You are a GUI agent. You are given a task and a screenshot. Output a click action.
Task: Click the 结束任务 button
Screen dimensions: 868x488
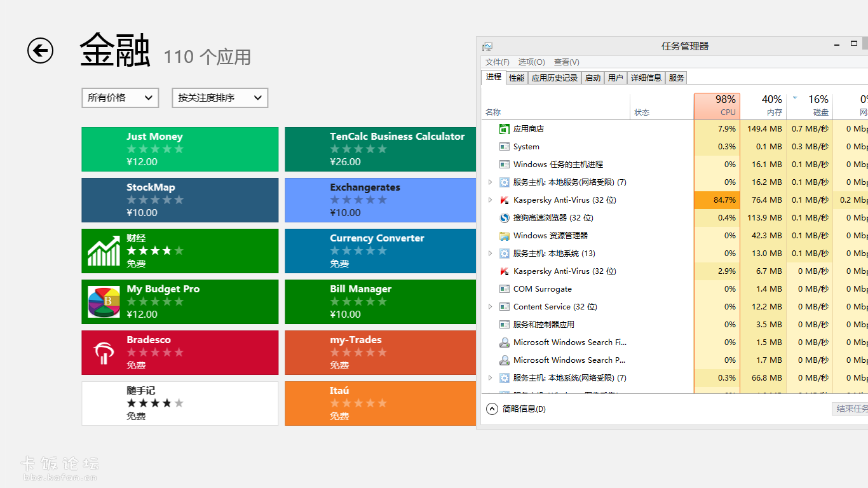850,409
